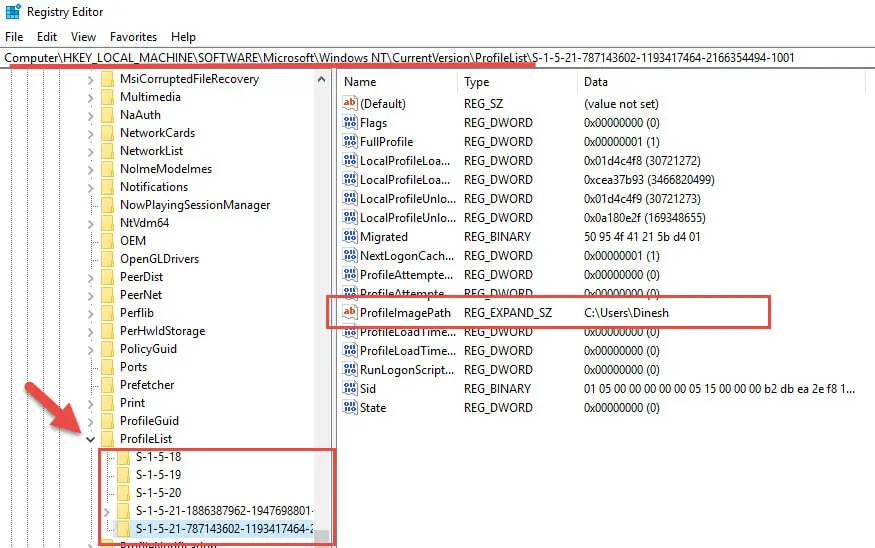
Task: Select the Perflib folder icon
Action: coord(107,313)
